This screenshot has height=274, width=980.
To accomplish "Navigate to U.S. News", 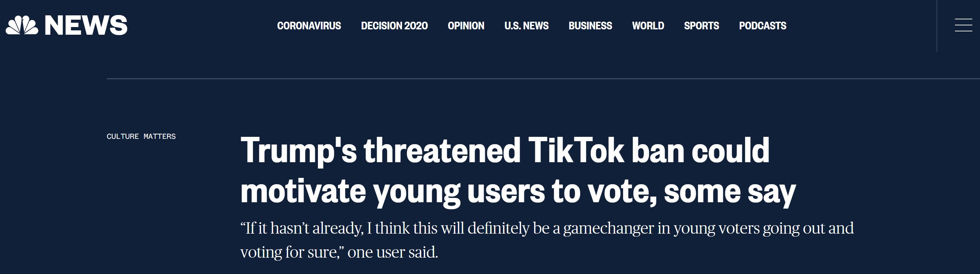I will tap(526, 26).
